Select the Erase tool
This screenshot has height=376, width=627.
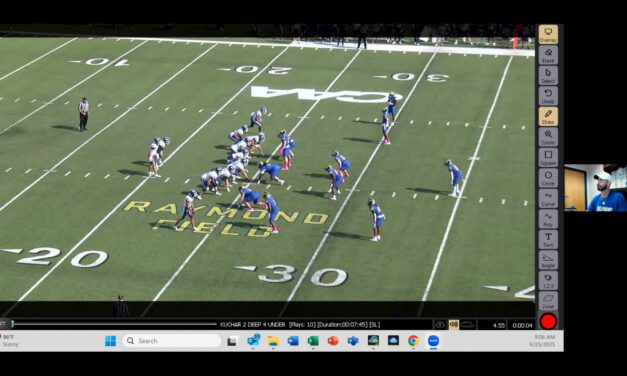(548, 55)
